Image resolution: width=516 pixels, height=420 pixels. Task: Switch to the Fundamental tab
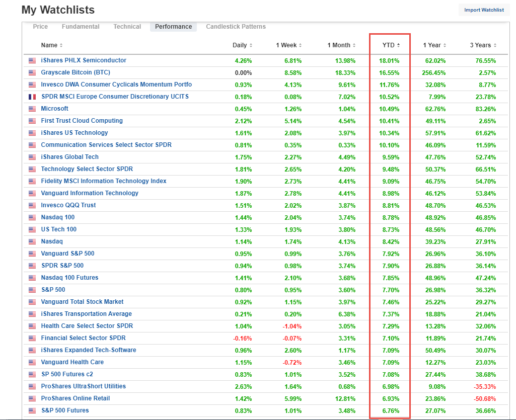pos(81,27)
